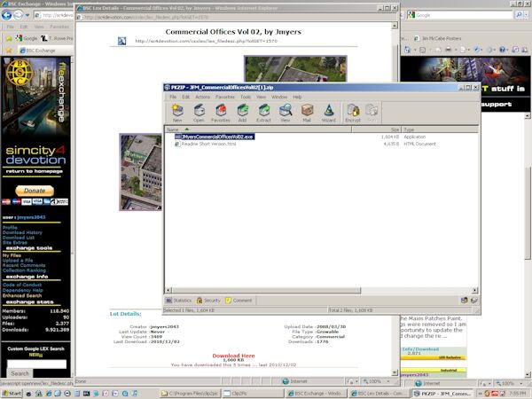Viewport: 532px width, 399px height.
Task: Select Readme Short Version.html in archive list
Action: [x=206, y=144]
